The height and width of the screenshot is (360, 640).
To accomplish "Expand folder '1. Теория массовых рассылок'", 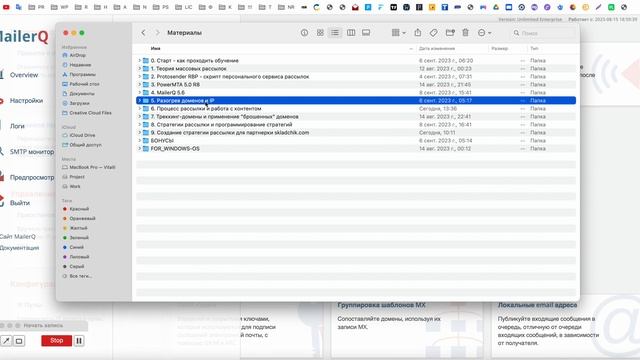I will (139, 69).
